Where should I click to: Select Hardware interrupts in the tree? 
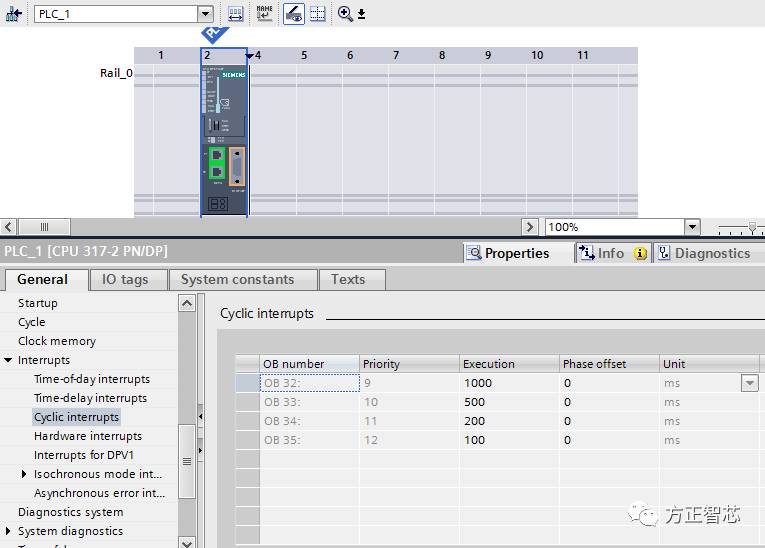tap(88, 436)
